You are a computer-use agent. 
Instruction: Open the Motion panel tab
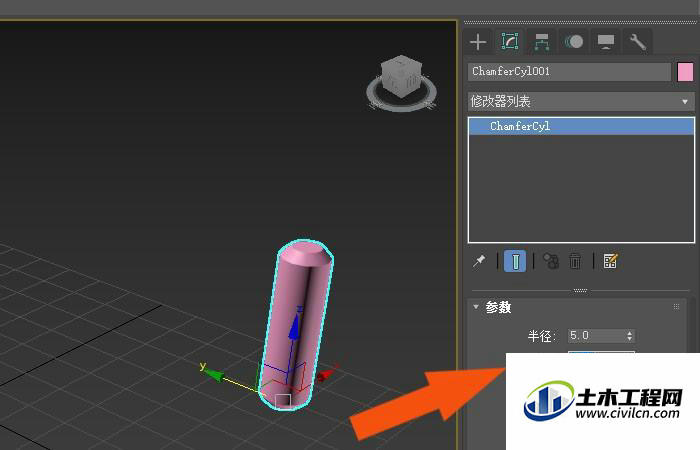point(574,42)
